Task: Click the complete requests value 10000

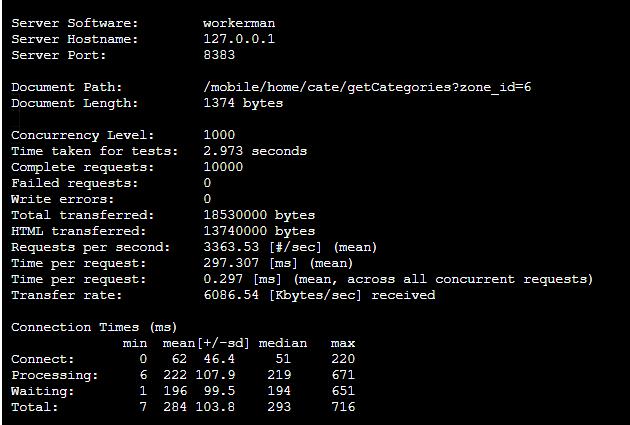Action: pyautogui.click(x=223, y=167)
